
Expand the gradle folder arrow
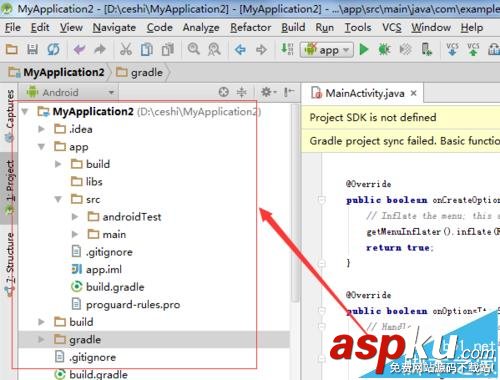(41, 339)
